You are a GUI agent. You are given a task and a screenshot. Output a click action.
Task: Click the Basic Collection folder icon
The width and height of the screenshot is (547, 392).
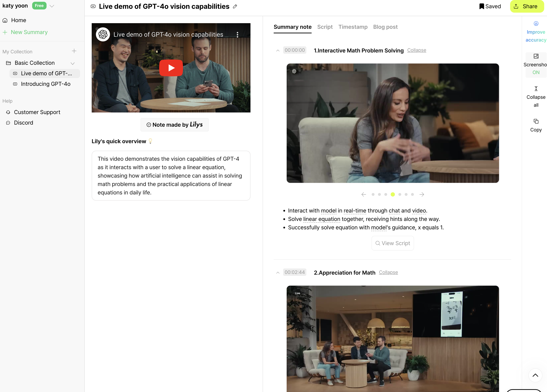(8, 63)
